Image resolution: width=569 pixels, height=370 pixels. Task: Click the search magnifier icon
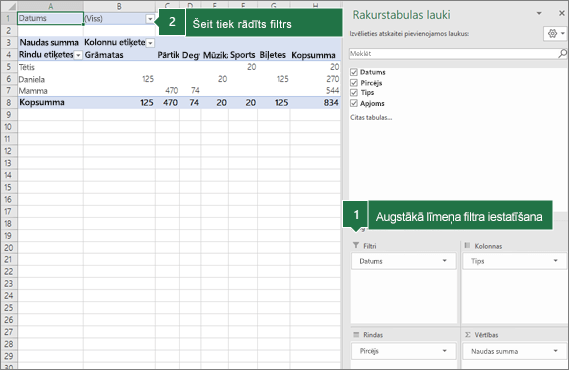pyautogui.click(x=562, y=54)
